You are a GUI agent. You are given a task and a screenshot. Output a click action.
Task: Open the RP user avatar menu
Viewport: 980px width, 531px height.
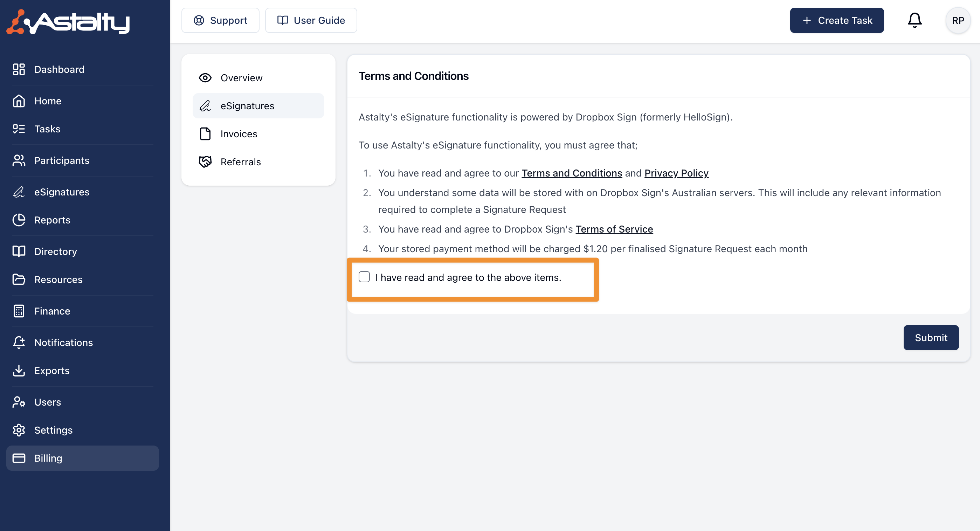click(x=958, y=21)
